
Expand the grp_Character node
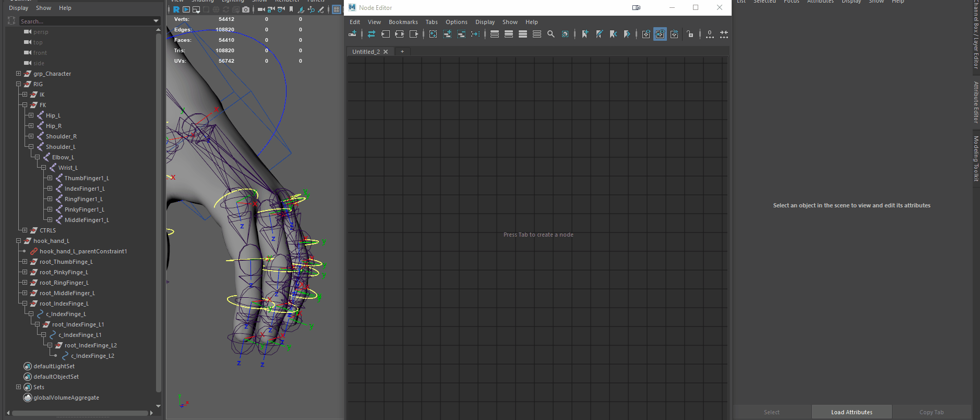(x=18, y=74)
